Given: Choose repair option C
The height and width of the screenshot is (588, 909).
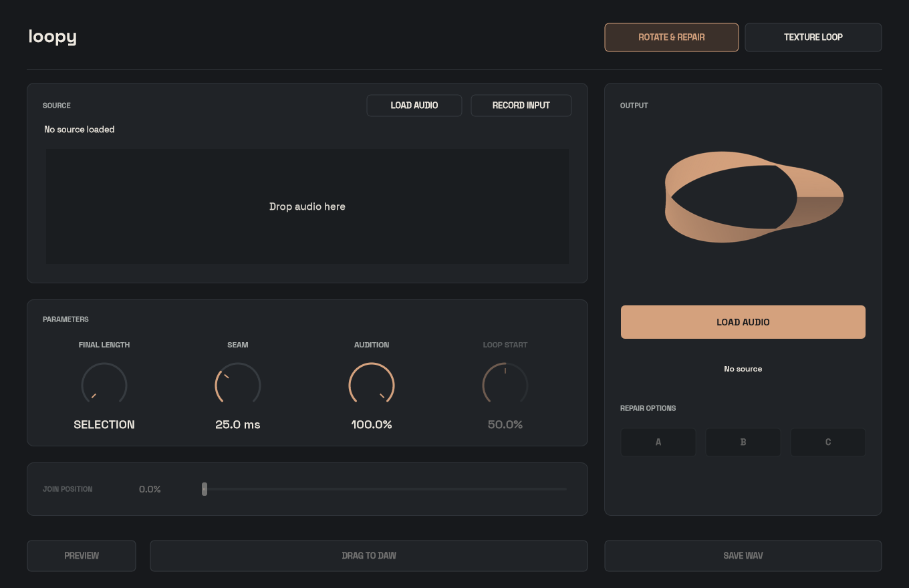Looking at the screenshot, I should tap(828, 442).
